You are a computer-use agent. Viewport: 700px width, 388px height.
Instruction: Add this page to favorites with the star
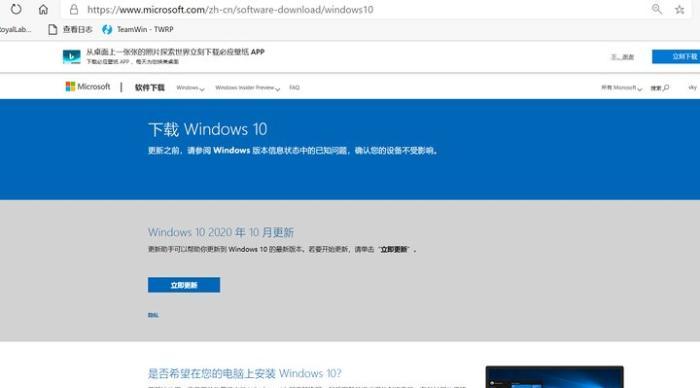[x=679, y=9]
